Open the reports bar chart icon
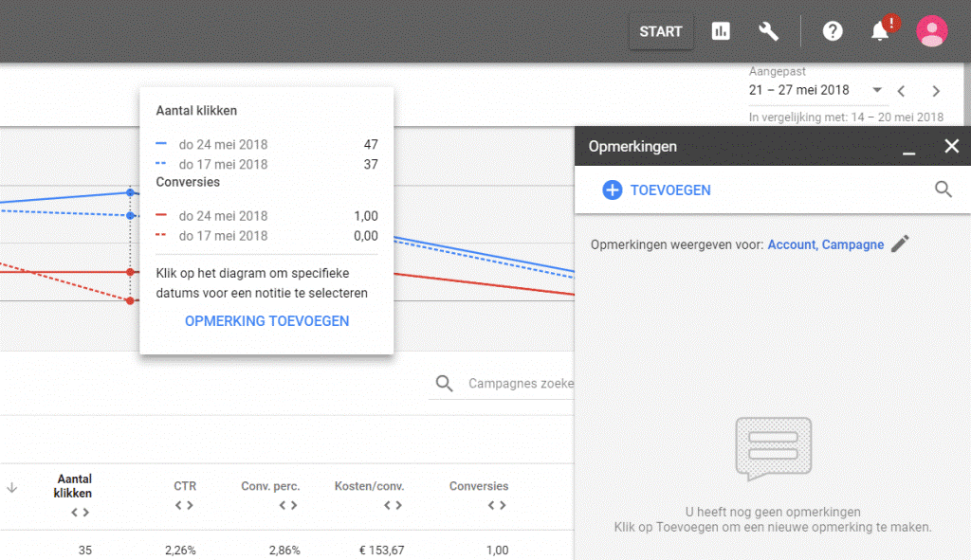Image resolution: width=971 pixels, height=560 pixels. pos(721,31)
